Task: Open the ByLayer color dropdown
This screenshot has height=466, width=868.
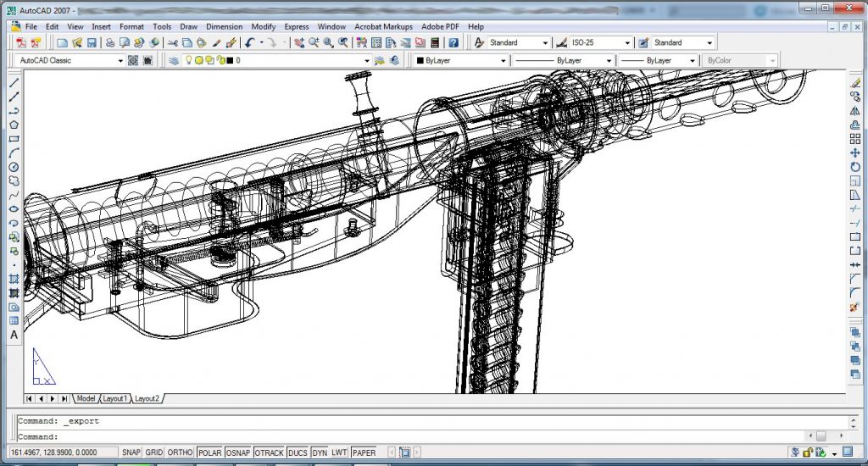Action: (x=460, y=60)
